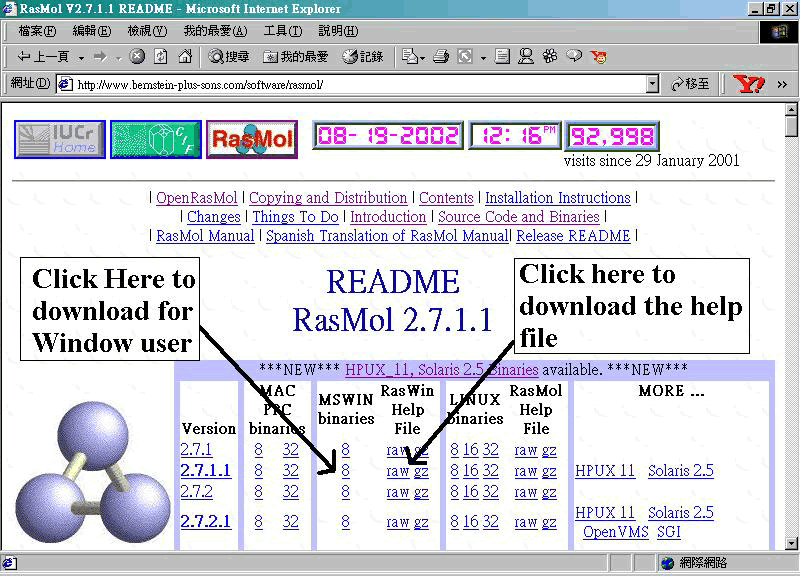Click the 網際網路 Internet zone status icon
800x576 pixels.
pos(668,563)
